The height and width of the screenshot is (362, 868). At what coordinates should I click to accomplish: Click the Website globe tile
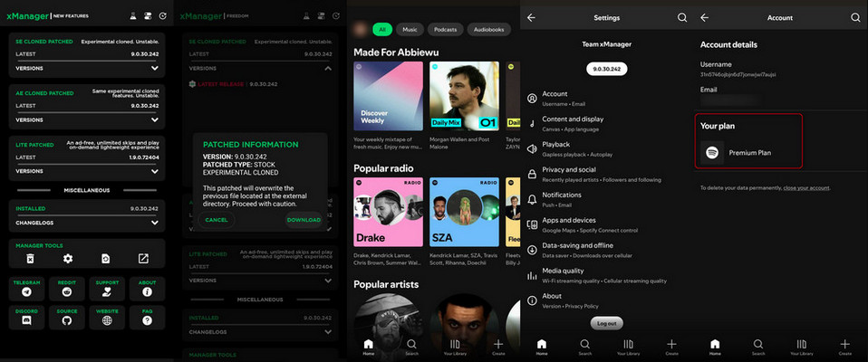coord(107,316)
